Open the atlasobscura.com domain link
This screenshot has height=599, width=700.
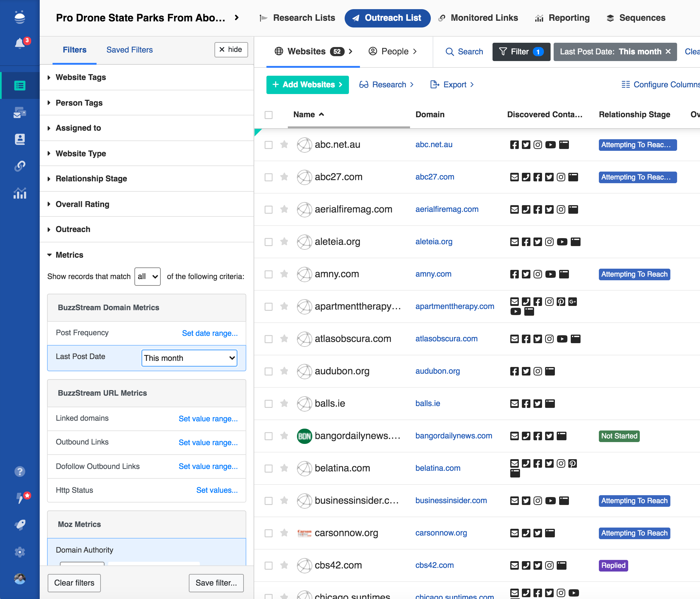(x=446, y=339)
